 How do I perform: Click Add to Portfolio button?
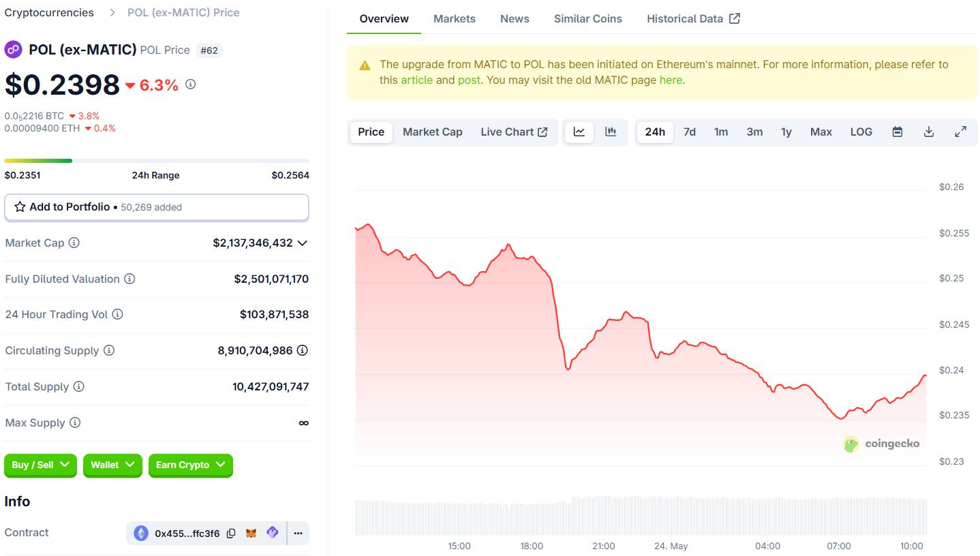coord(157,207)
